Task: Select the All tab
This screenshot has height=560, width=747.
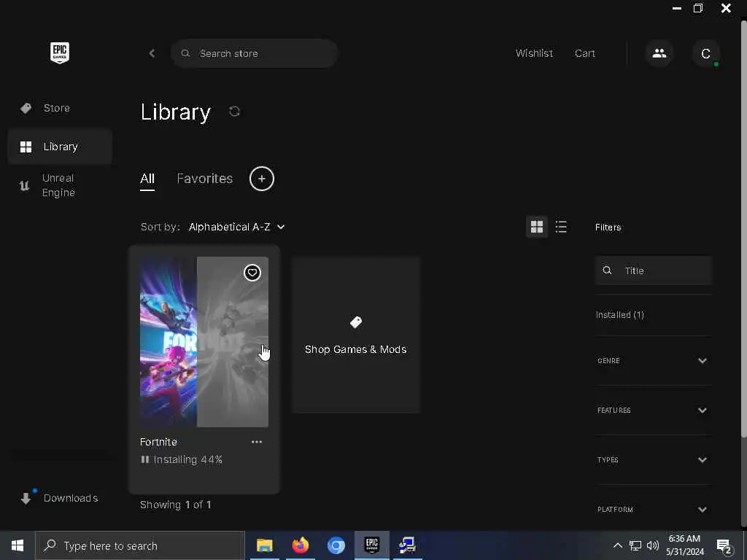Action: click(147, 179)
